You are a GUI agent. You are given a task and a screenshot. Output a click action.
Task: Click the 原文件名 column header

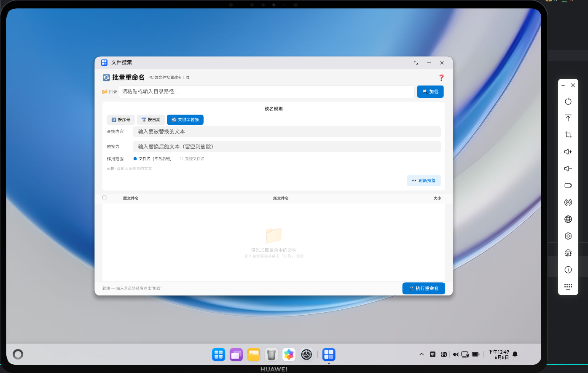click(131, 198)
